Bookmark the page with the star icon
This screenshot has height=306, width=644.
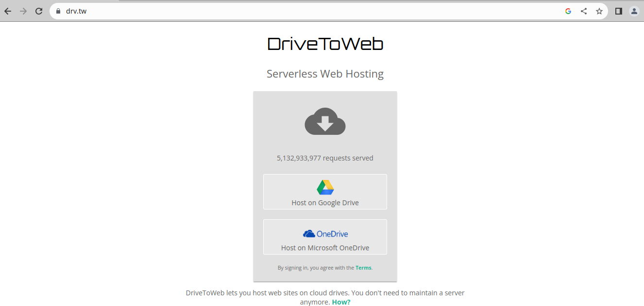click(x=599, y=11)
